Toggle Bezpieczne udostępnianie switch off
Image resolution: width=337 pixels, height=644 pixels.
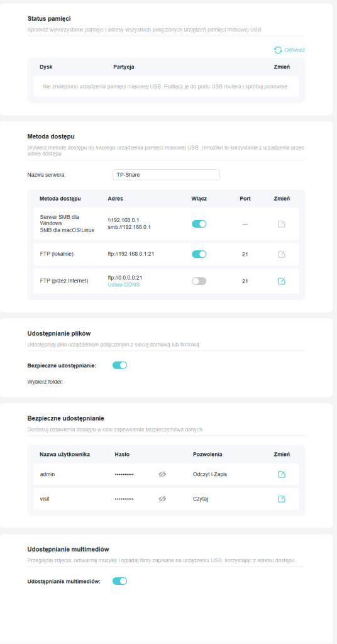120,365
